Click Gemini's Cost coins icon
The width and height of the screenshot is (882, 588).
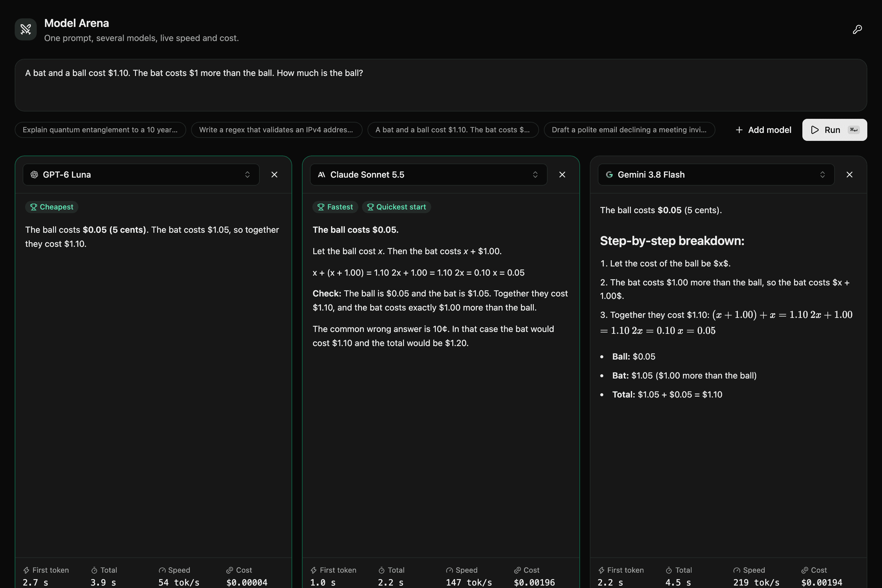(x=805, y=570)
